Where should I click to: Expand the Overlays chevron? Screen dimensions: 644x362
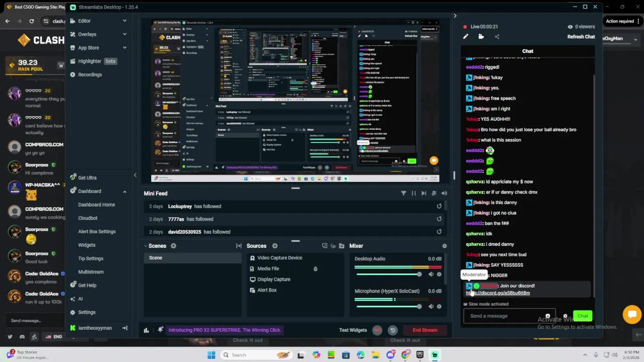click(x=124, y=34)
